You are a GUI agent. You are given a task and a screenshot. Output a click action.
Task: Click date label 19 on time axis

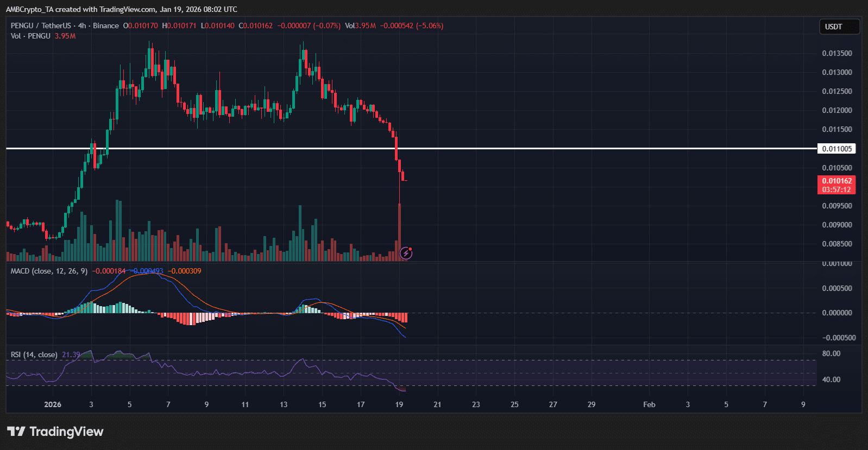coord(399,404)
